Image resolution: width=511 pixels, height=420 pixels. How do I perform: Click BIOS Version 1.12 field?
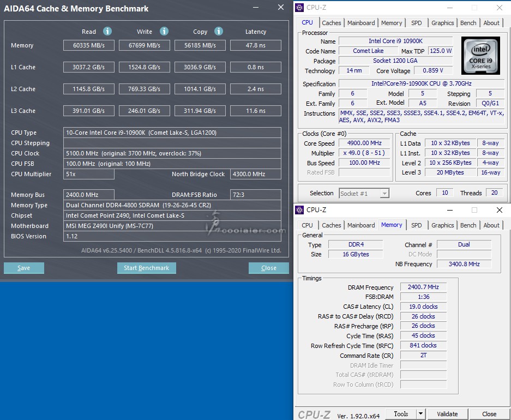pyautogui.click(x=172, y=236)
